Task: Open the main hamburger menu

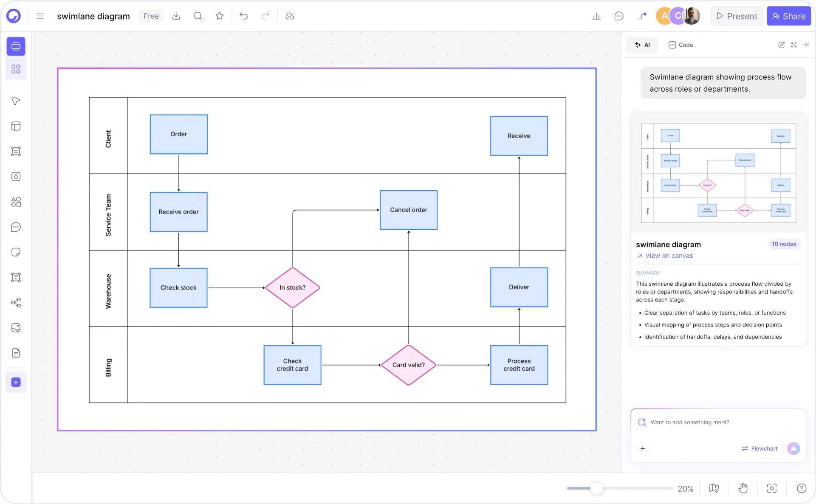Action: (40, 16)
